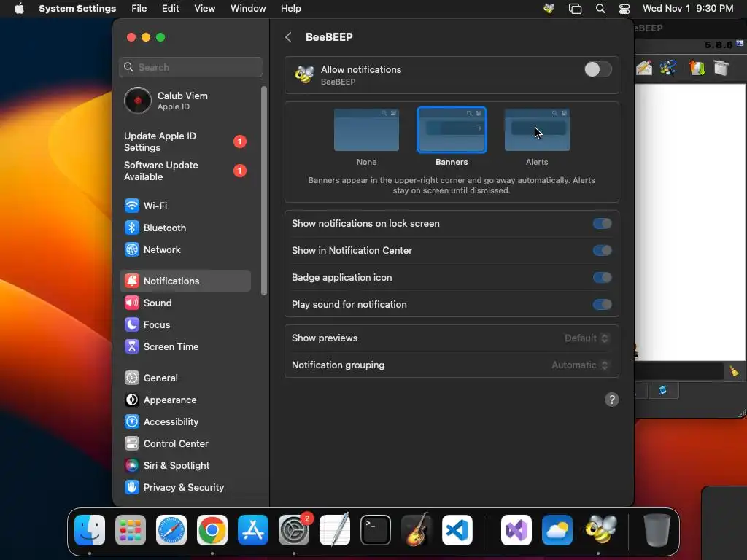Go back using the chevron beside BeeBEEP
The width and height of the screenshot is (747, 560).
288,37
